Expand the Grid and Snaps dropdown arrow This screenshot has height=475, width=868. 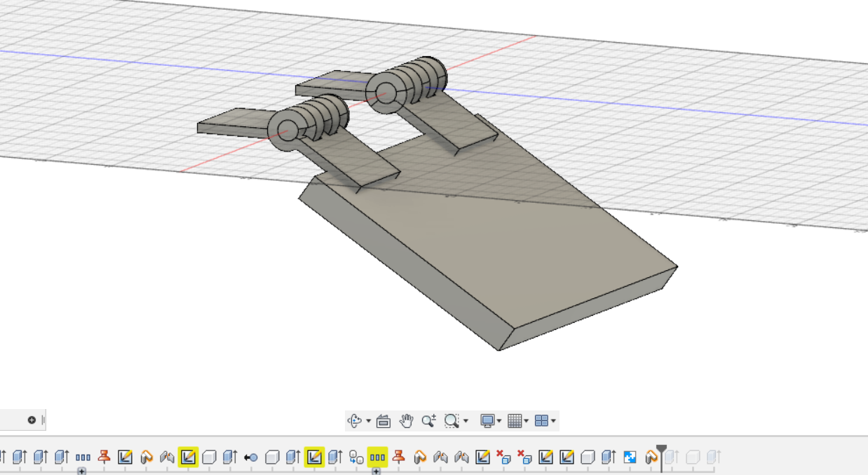pyautogui.click(x=527, y=422)
